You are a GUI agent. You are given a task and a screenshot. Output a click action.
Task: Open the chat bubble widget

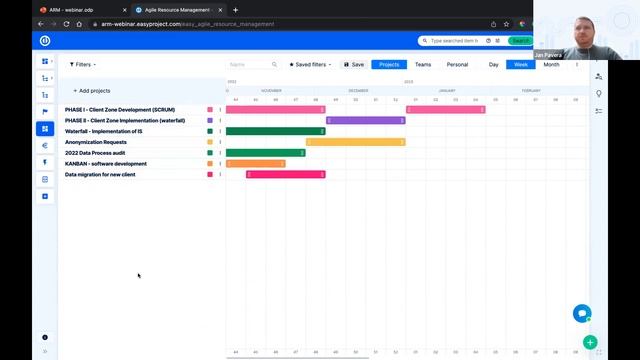tap(582, 313)
